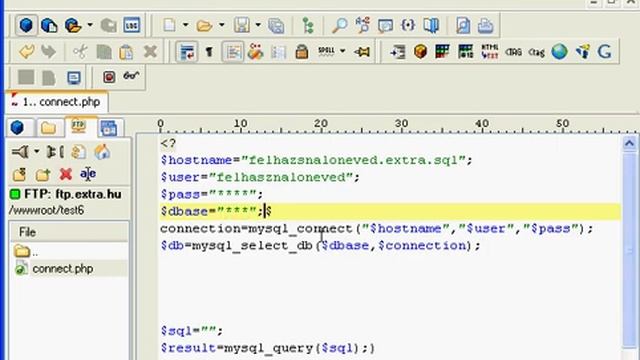The height and width of the screenshot is (360, 640).
Task: Click the open file folder icon
Action: 204,26
